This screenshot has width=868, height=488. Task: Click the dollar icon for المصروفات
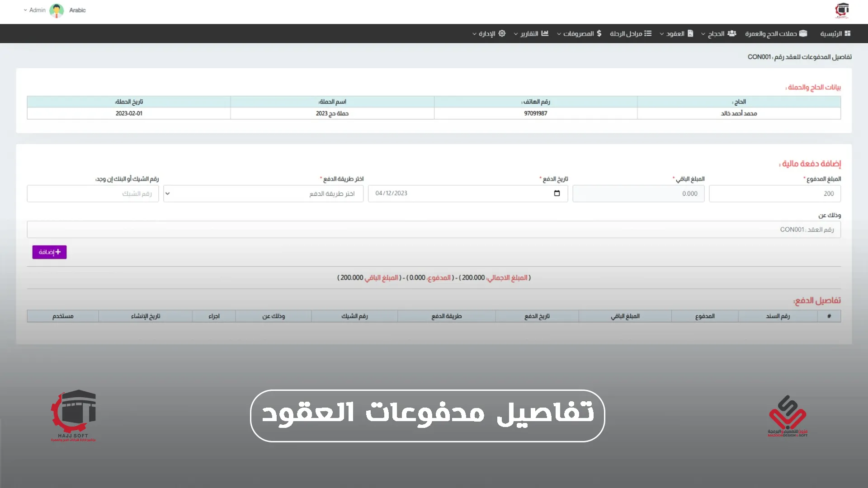coord(599,33)
